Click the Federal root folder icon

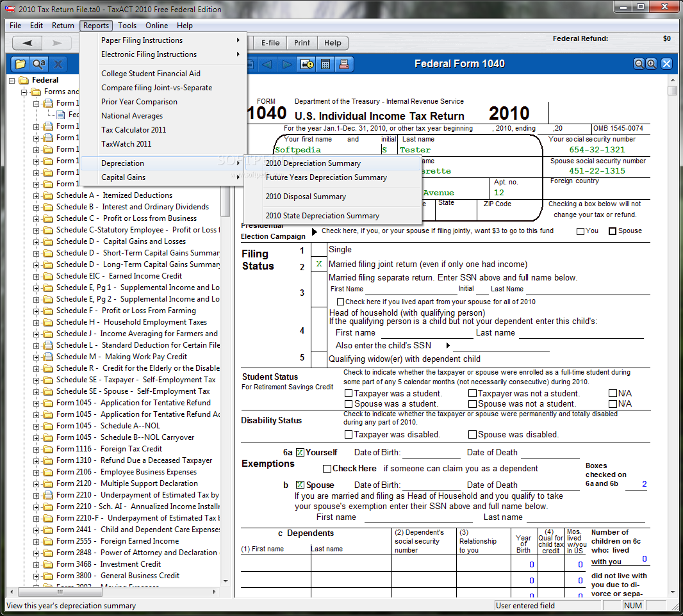point(24,80)
